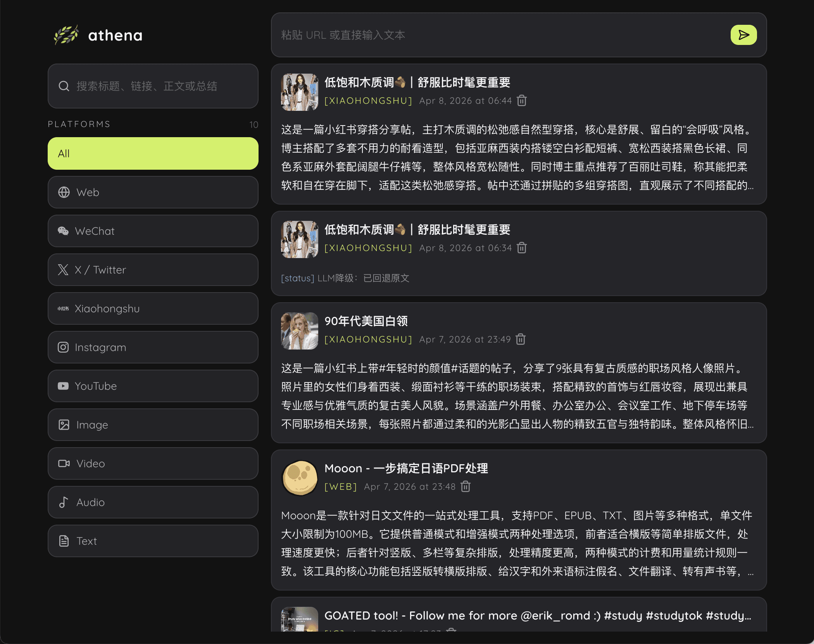Delete the Mooon entry with its trash button

(465, 486)
